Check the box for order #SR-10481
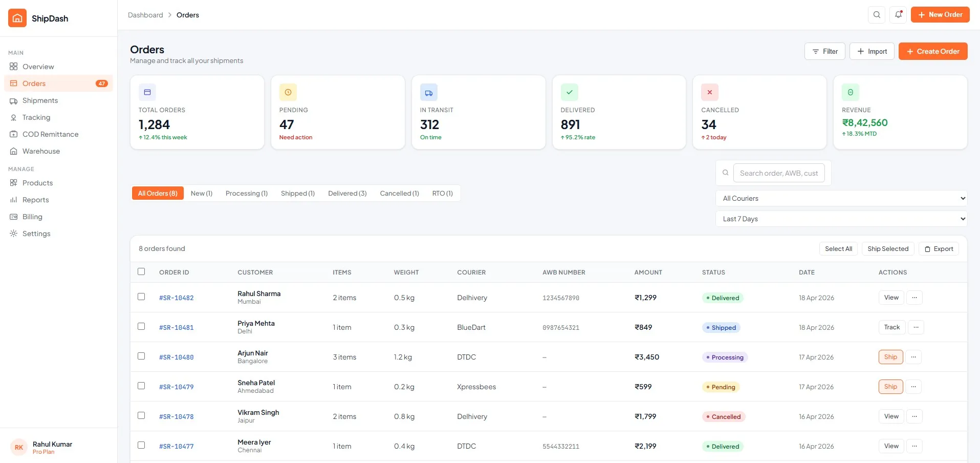The width and height of the screenshot is (980, 463). 141,326
